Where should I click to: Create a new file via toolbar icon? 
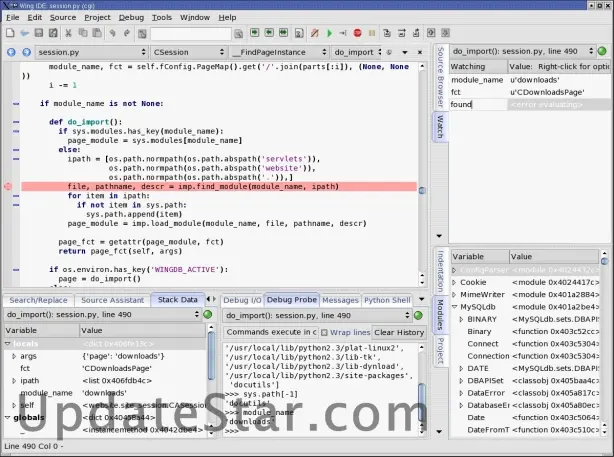click(10, 33)
